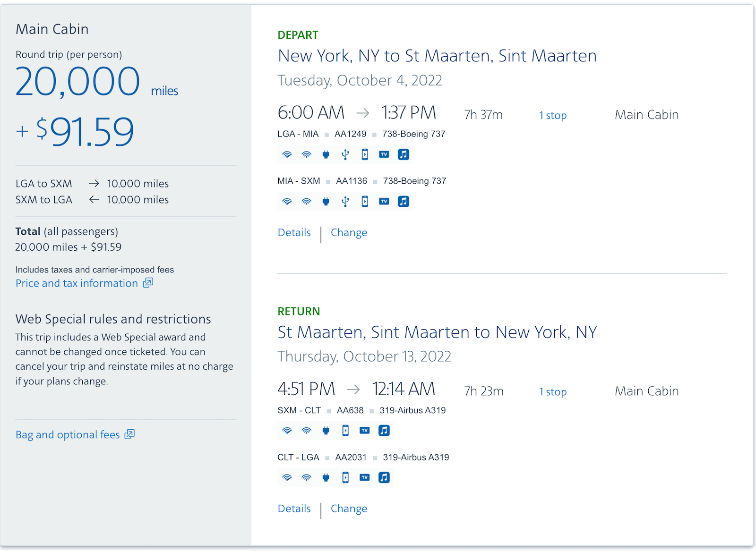
Task: Select the standard Wi-Fi icon on MIA-SXM segment
Action: (x=306, y=201)
